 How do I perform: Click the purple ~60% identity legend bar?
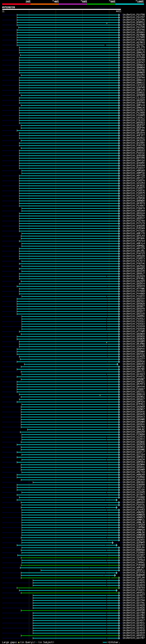click(73, 4)
